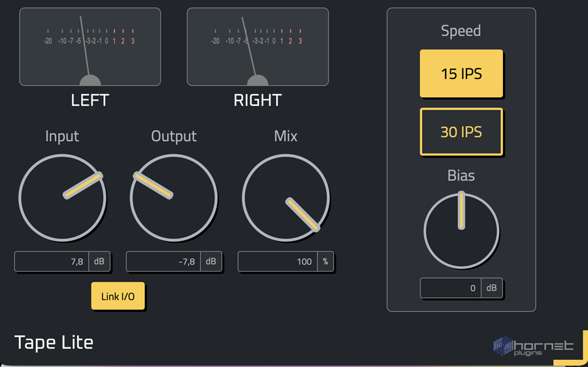
Task: Click the dB unit next to Bias value
Action: pyautogui.click(x=491, y=288)
